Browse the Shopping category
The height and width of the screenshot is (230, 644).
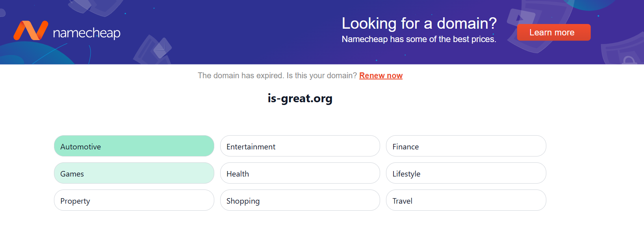point(300,201)
